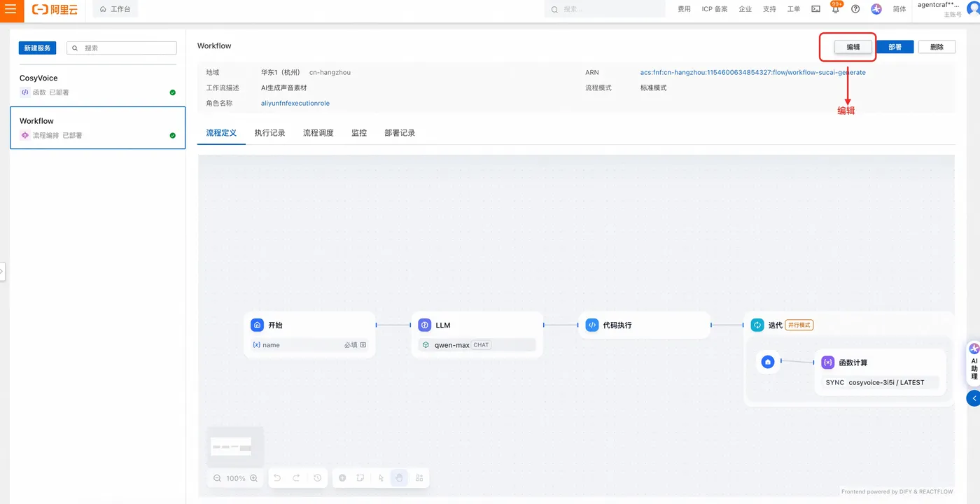
Task: Click the top global search box
Action: pyautogui.click(x=605, y=9)
